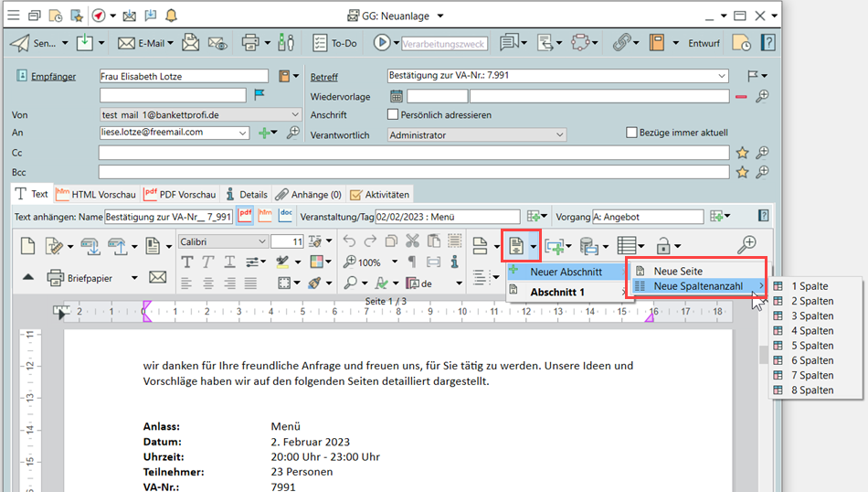Open the Von sender address dropdown
The height and width of the screenshot is (492, 868).
(x=294, y=114)
